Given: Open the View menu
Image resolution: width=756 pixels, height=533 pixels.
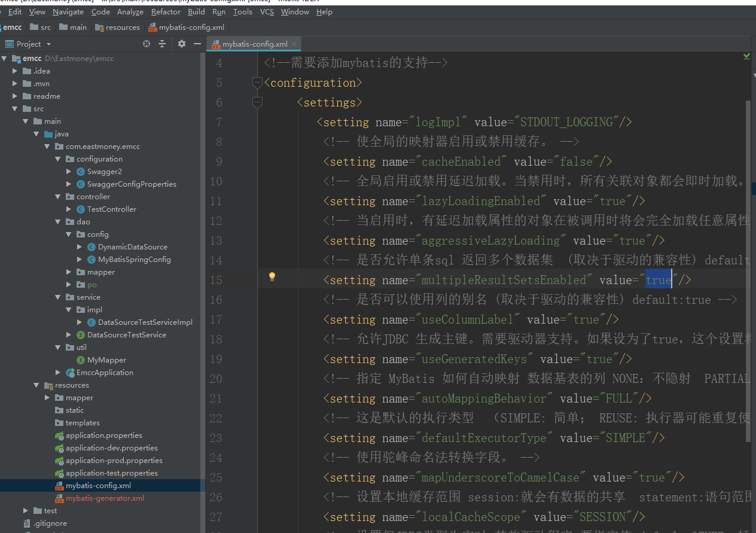Looking at the screenshot, I should coord(37,12).
